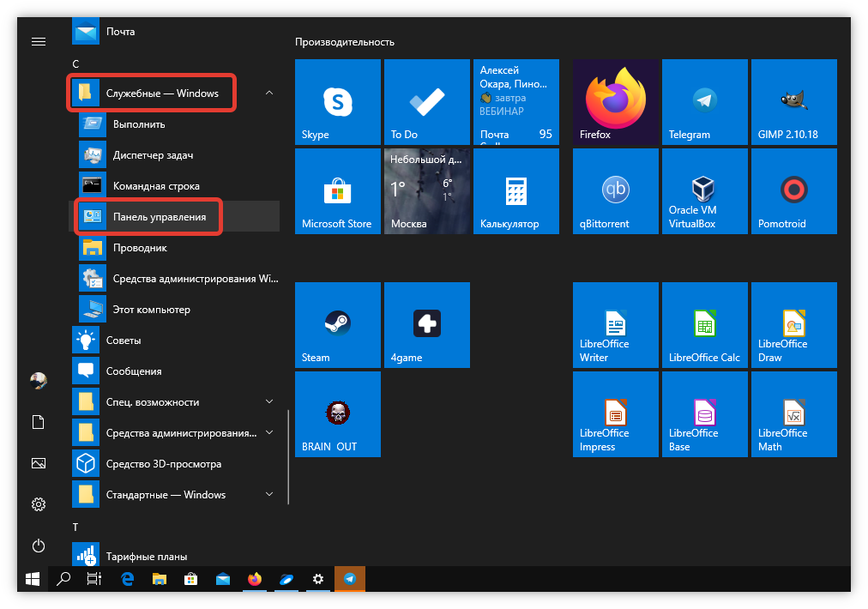The width and height of the screenshot is (868, 609).
Task: Open Выполнить from the app list
Action: (176, 124)
